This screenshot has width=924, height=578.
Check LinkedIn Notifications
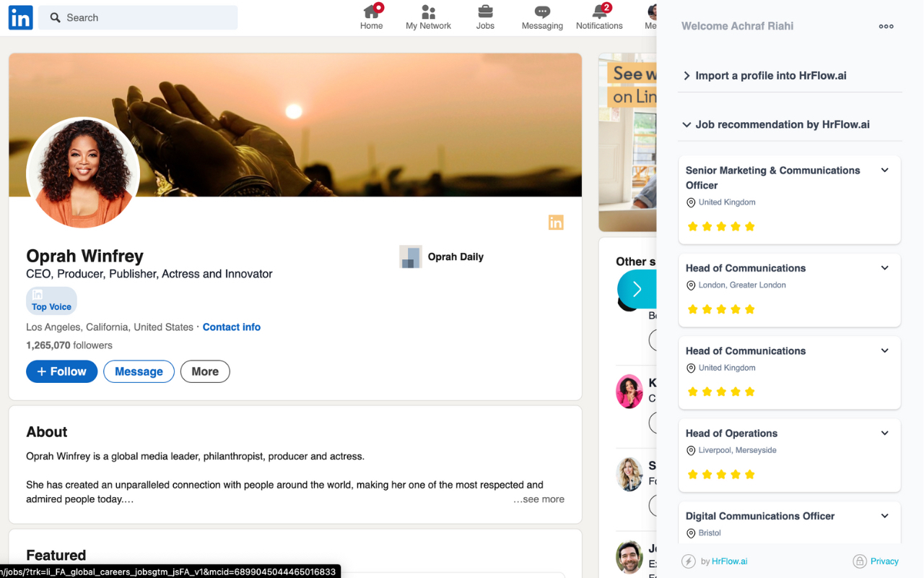pos(599,17)
